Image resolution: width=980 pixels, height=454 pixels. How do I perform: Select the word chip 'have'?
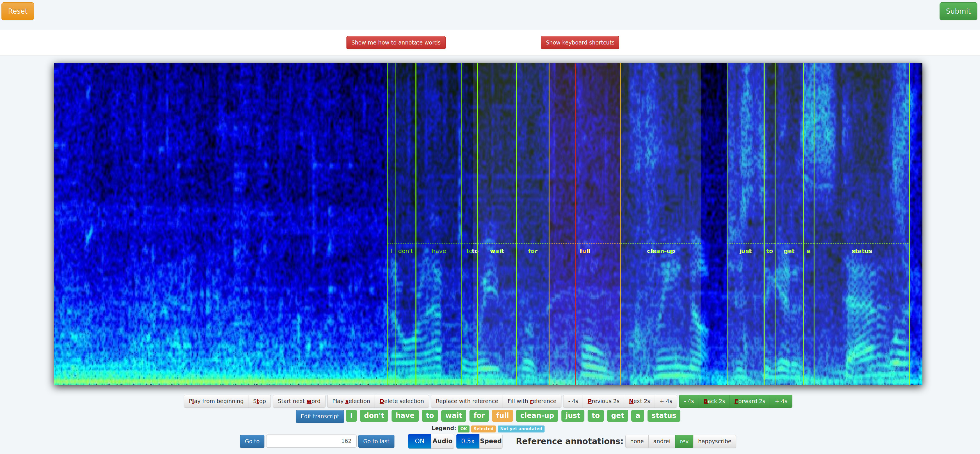(405, 416)
